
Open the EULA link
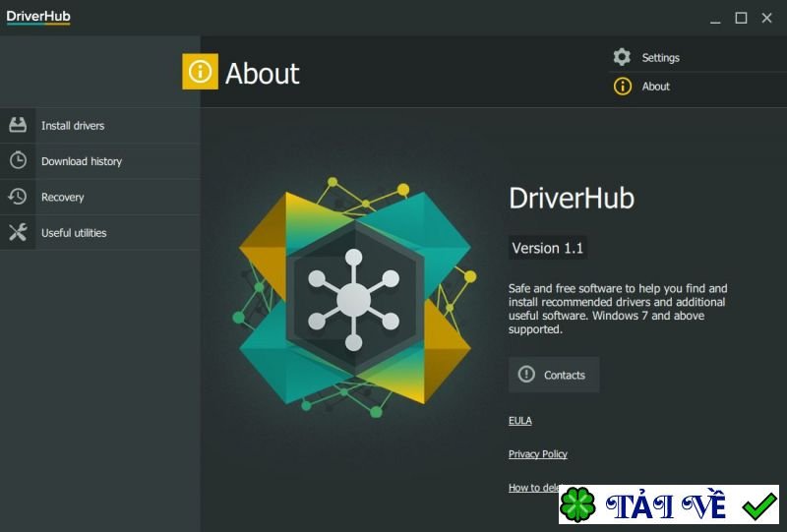click(520, 421)
